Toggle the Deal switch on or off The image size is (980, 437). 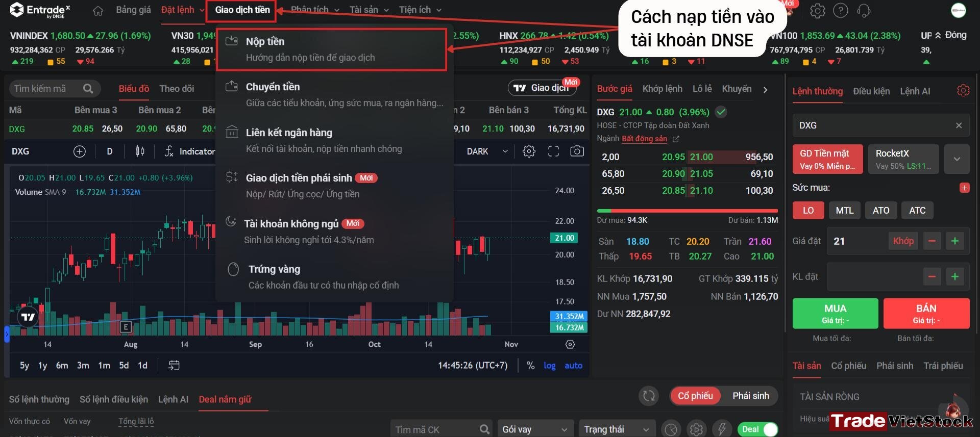pos(757,429)
